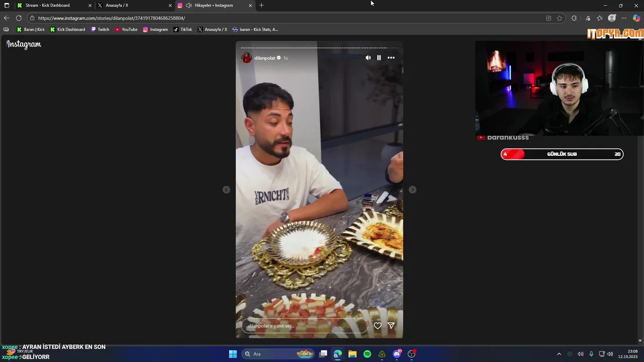Viewport: 644px width, 362px height.
Task: Open the YouTube bookmark
Action: click(x=126, y=30)
